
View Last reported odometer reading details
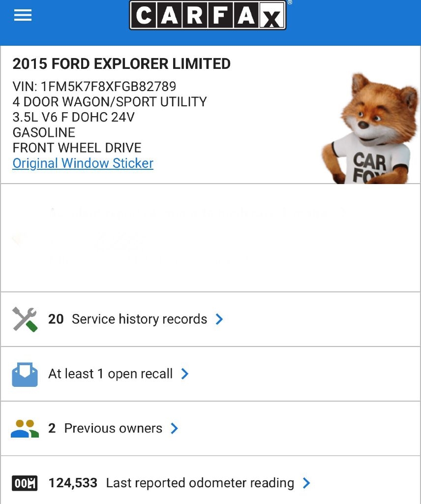[x=200, y=483]
